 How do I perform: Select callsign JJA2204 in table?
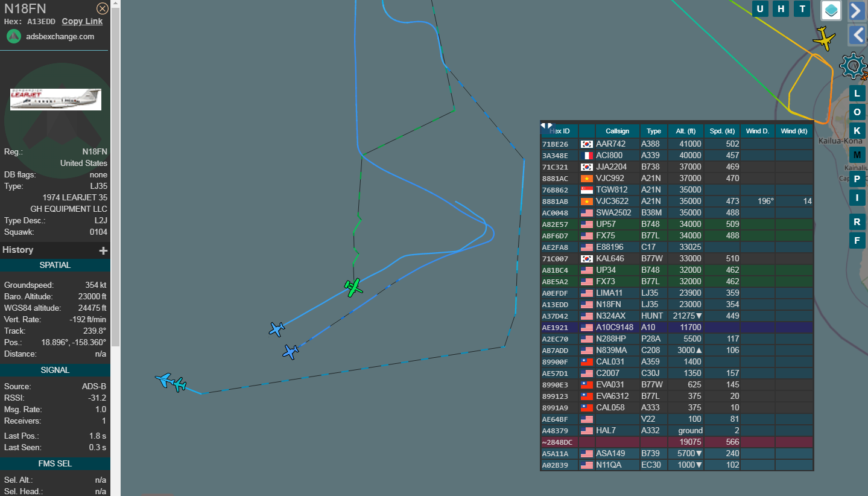(611, 167)
